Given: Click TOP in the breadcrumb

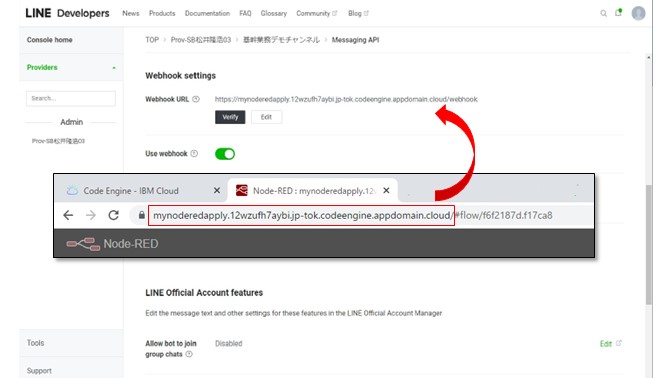Looking at the screenshot, I should tap(152, 40).
